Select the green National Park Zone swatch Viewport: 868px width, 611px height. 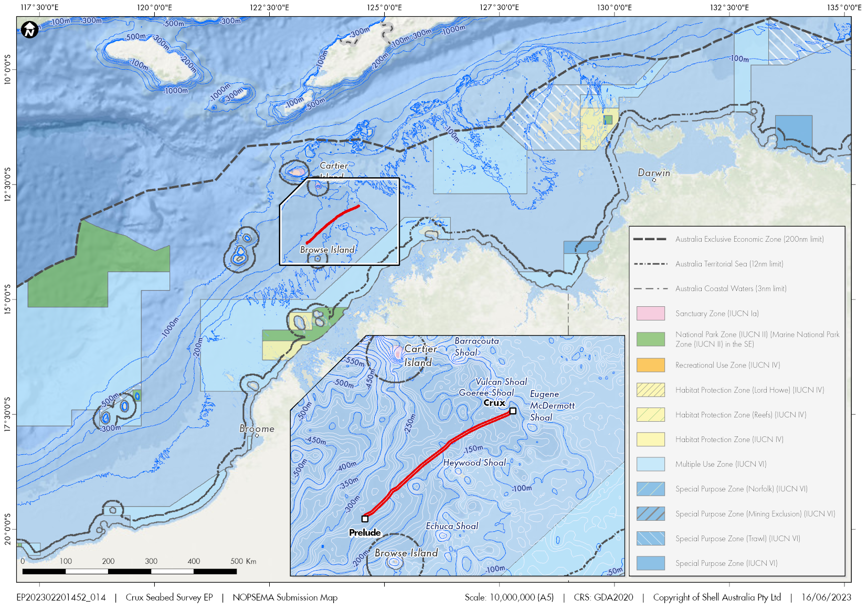(x=650, y=339)
